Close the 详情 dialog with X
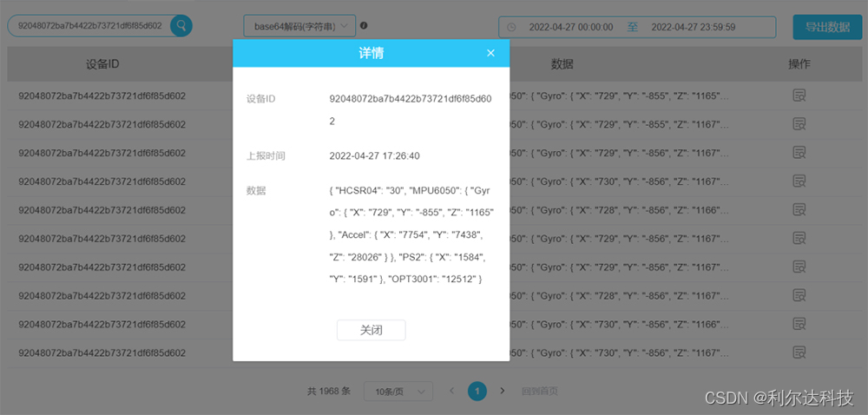Image resolution: width=868 pixels, height=415 pixels. pos(490,53)
